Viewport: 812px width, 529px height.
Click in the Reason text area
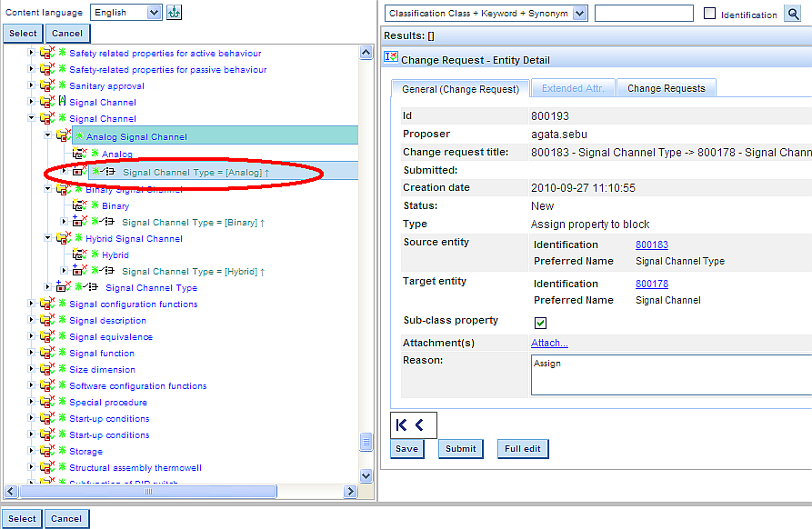(670, 374)
